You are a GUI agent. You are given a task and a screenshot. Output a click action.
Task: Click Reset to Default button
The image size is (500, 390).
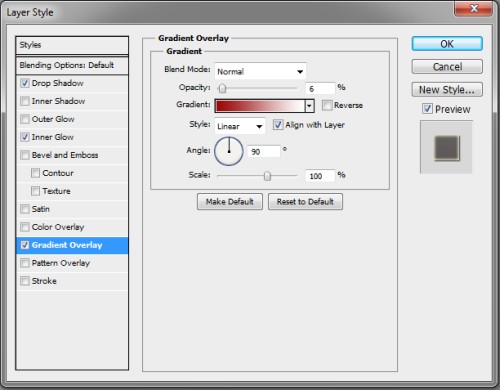[x=305, y=202]
